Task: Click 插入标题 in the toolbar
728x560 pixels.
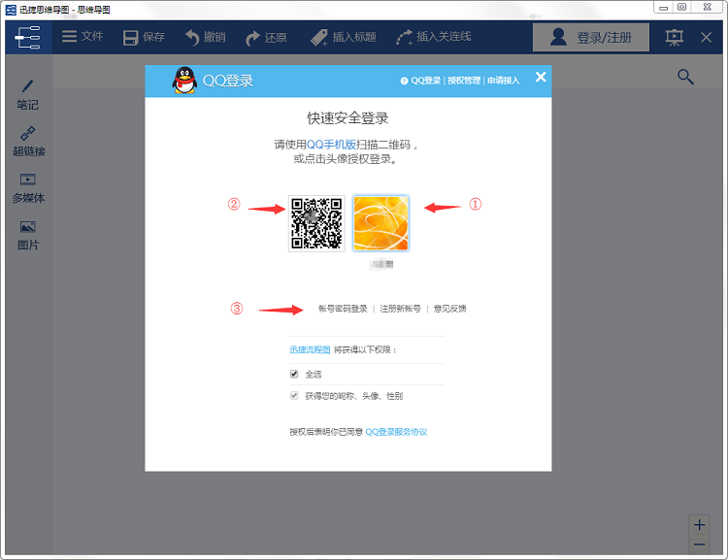Action: click(x=343, y=37)
